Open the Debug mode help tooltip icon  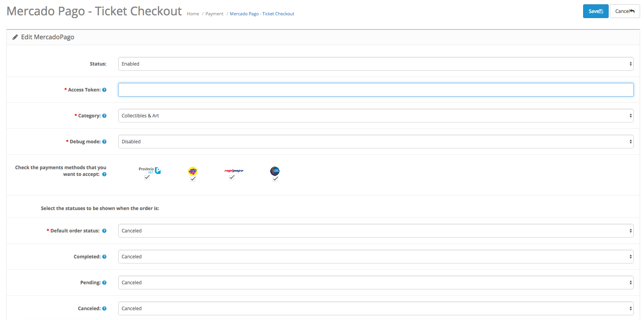(104, 142)
